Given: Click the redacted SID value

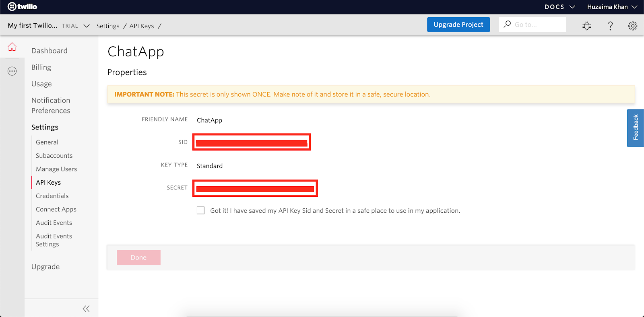Looking at the screenshot, I should click(x=252, y=142).
